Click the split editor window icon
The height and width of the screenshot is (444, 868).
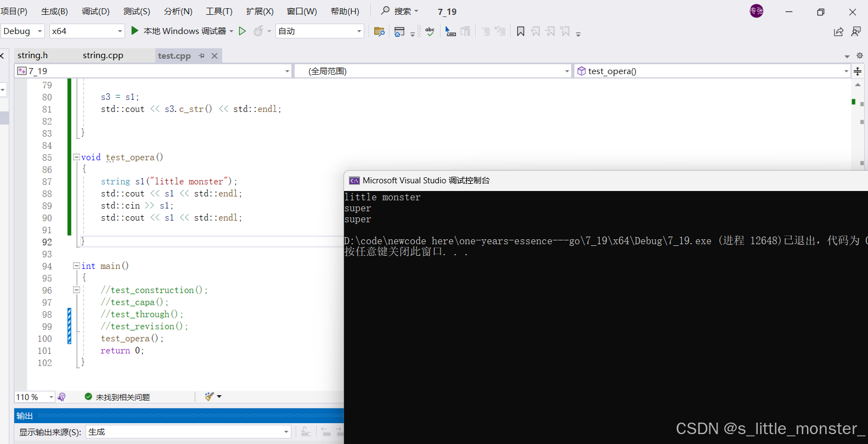click(858, 71)
